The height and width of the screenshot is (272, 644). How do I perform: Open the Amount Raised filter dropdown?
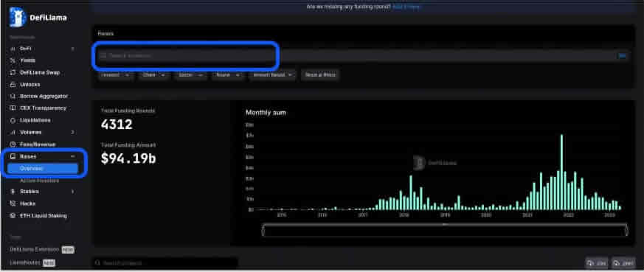pyautogui.click(x=272, y=75)
